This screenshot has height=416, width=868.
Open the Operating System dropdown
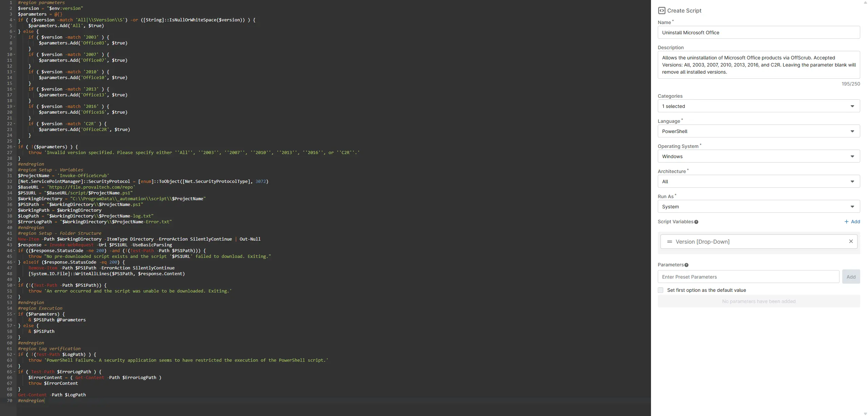tap(758, 156)
